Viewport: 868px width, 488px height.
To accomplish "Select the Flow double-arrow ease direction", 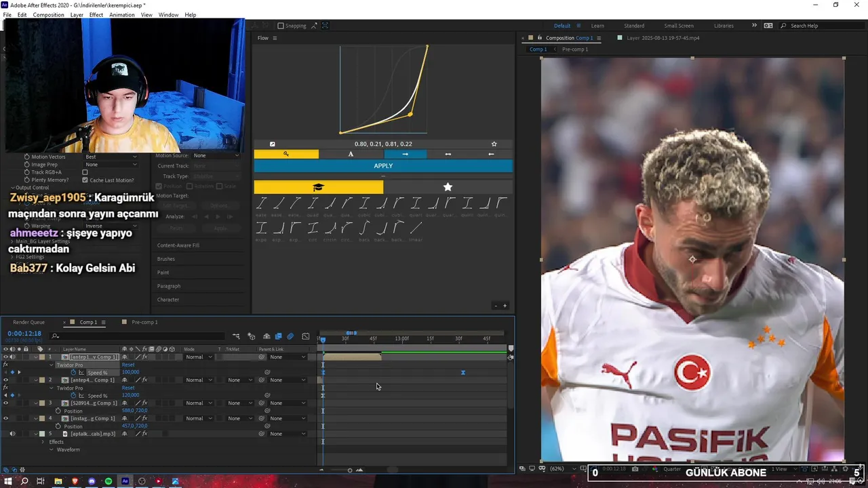I will [x=448, y=154].
